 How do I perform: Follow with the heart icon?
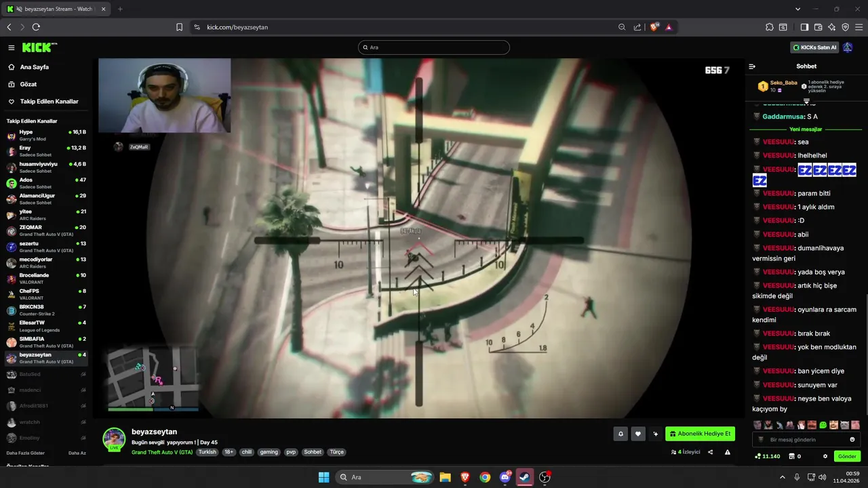coord(637,434)
